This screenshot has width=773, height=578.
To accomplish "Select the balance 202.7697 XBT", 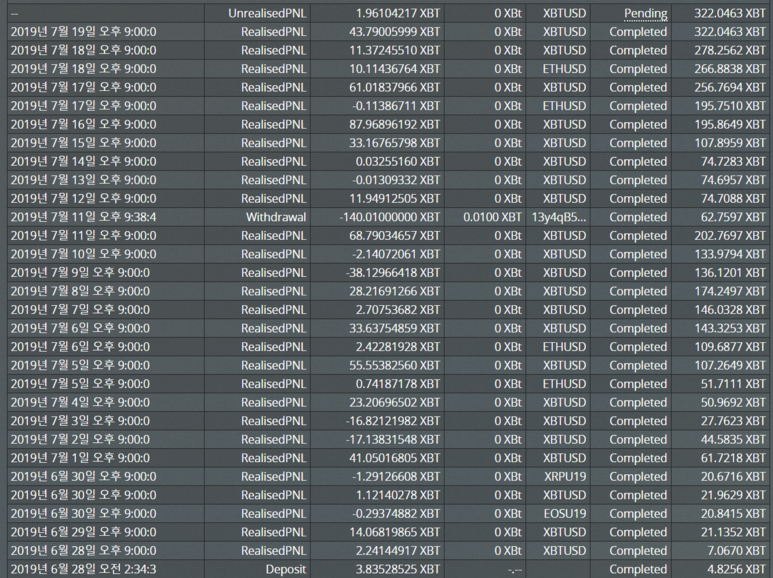I will tap(730, 236).
